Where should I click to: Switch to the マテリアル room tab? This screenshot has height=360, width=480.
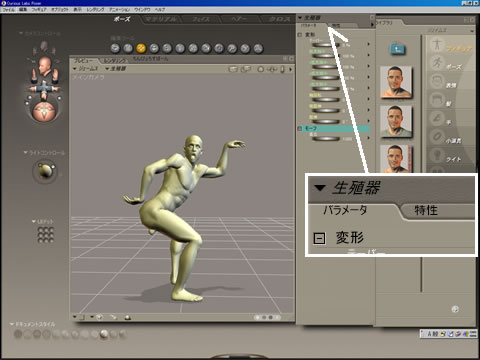pos(161,19)
